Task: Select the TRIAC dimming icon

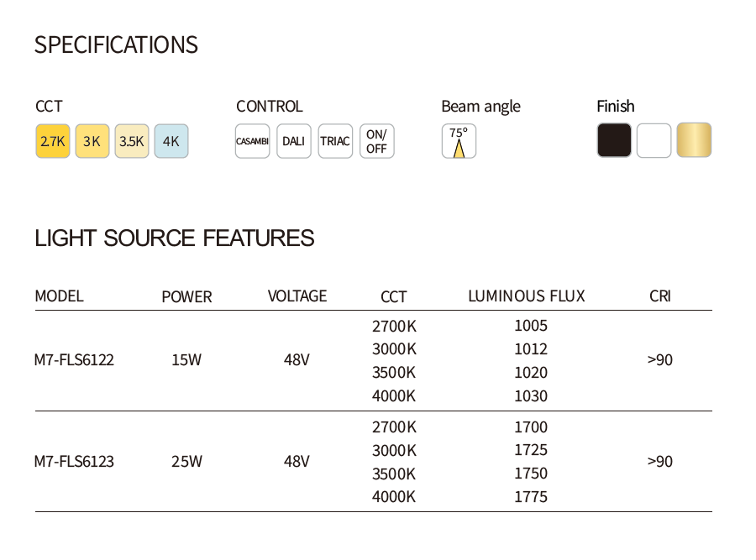Action: [334, 141]
